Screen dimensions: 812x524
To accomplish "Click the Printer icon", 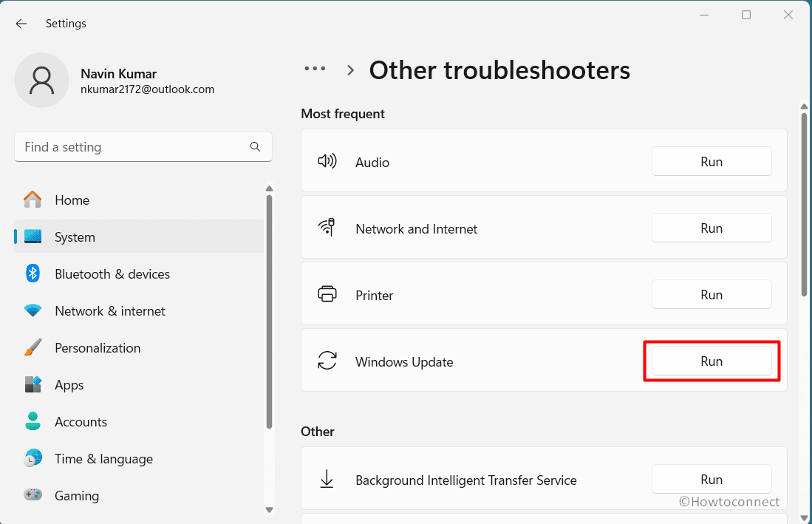I will [x=327, y=294].
